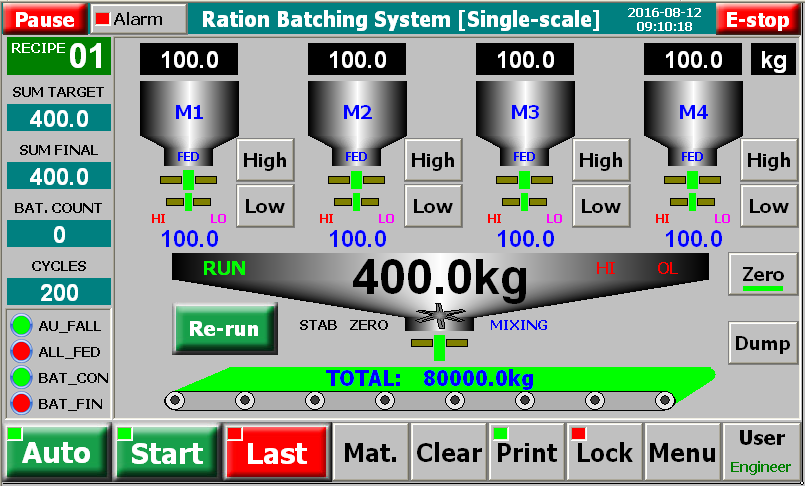Select the M2 hopper icon

point(357,123)
